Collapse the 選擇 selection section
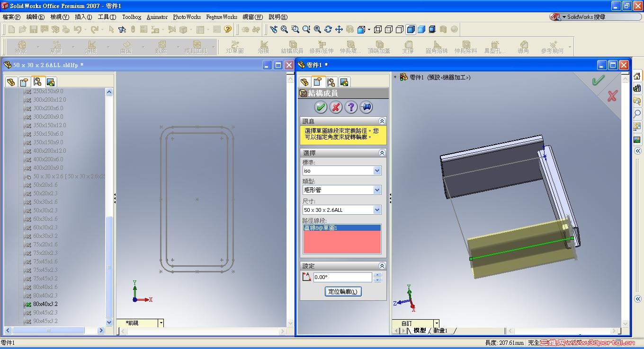 (x=382, y=153)
